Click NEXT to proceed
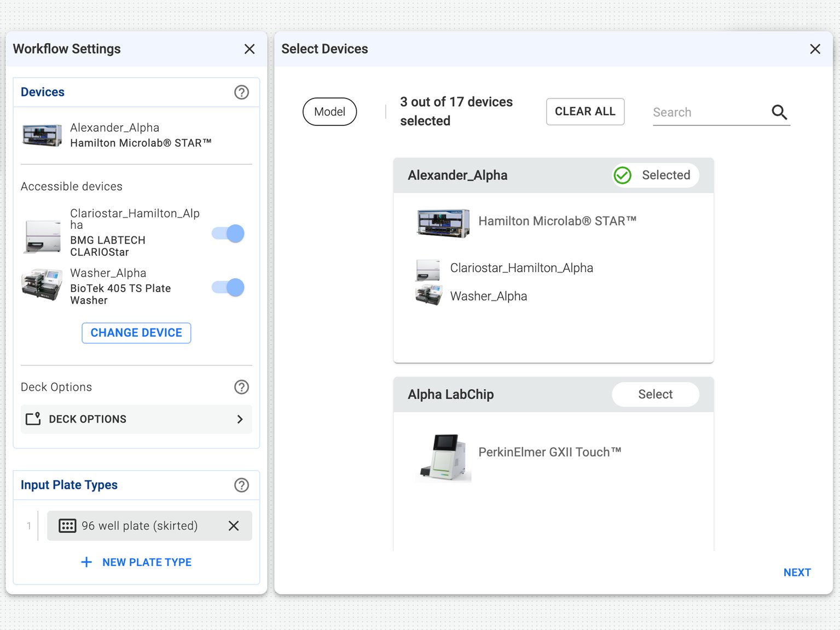The image size is (840, 630). click(797, 573)
